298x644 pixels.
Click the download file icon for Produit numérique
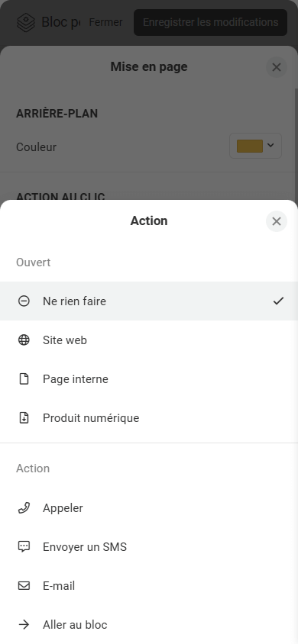24,418
